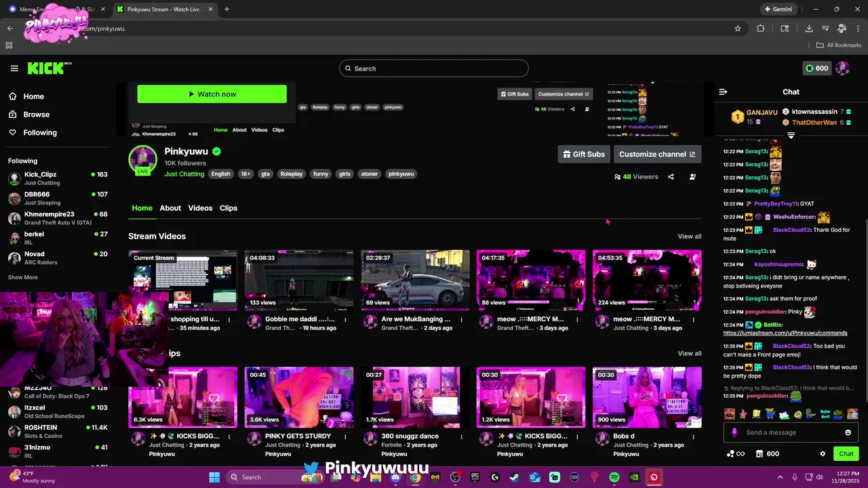Play the stream video lasting 04:08:33
Image resolution: width=868 pixels, height=488 pixels.
299,281
